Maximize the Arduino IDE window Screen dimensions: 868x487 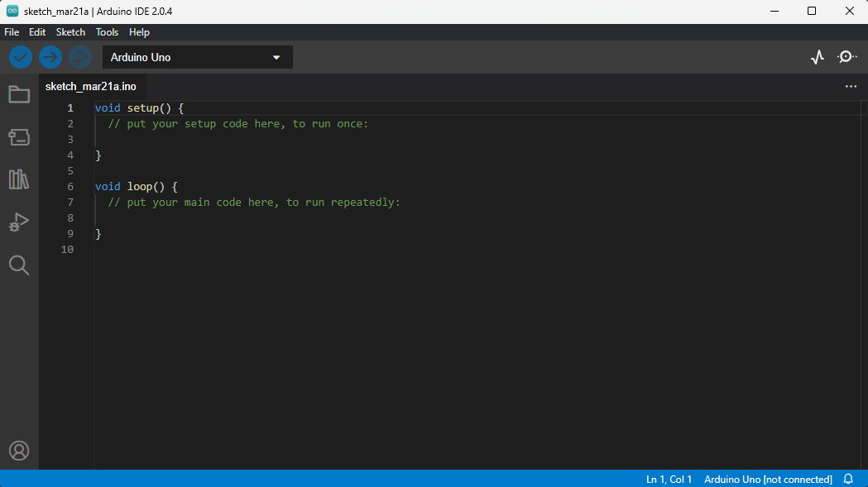812,11
